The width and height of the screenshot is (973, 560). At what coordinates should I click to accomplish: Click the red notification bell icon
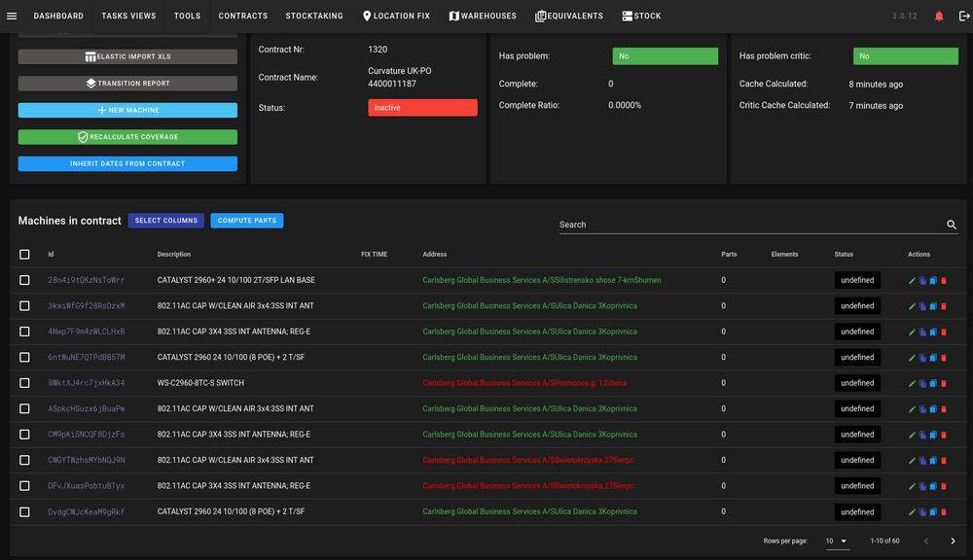tap(939, 17)
